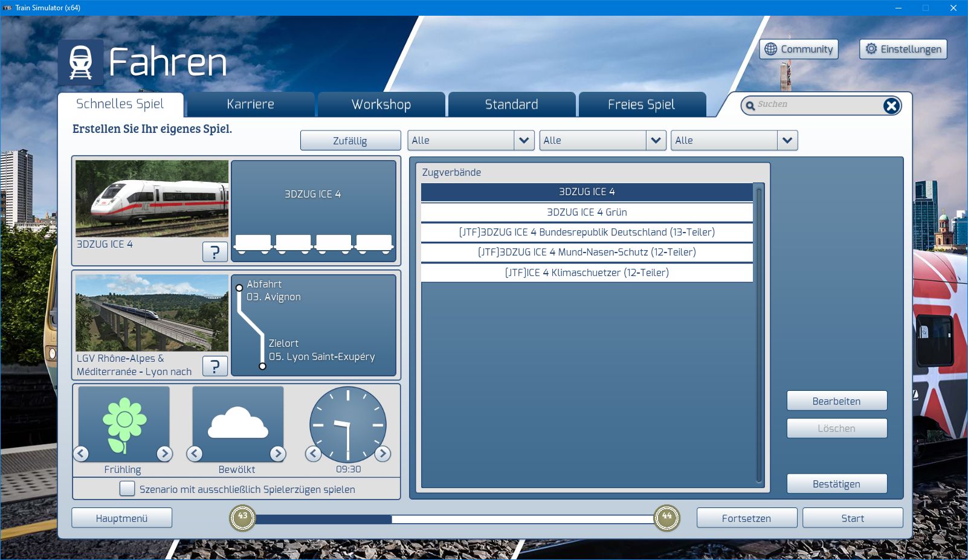Image resolution: width=968 pixels, height=560 pixels.
Task: Click the Abfahrt 03. Avignon departure entry
Action: tap(274, 291)
